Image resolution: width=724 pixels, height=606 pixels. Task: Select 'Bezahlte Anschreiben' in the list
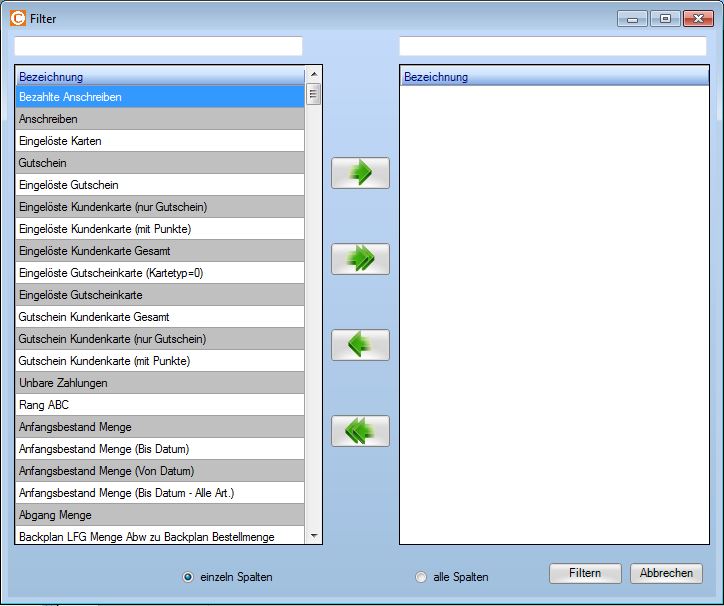[x=160, y=97]
